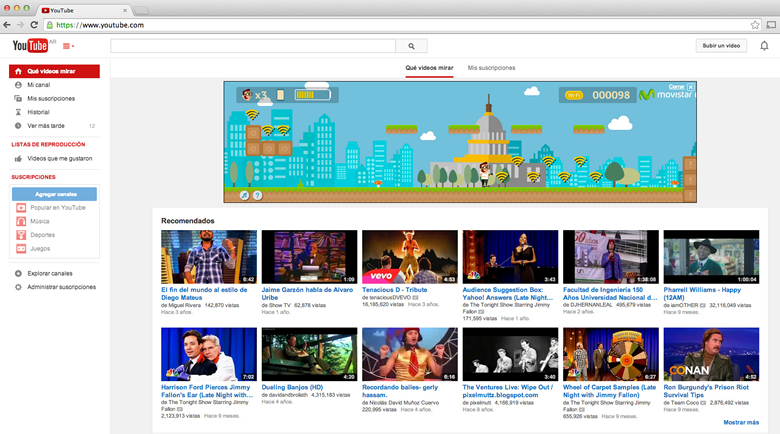Open Explorar canales link
The height and width of the screenshot is (434, 780).
point(50,273)
